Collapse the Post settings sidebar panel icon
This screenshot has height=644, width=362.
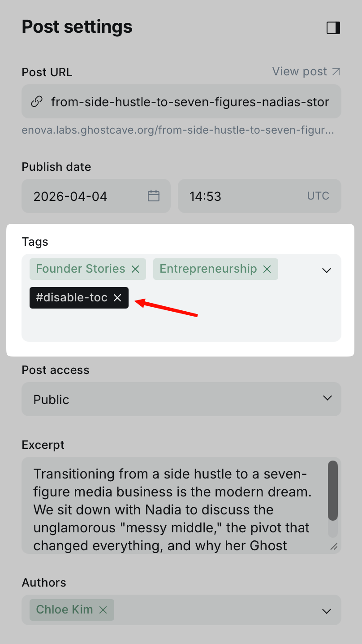(333, 28)
